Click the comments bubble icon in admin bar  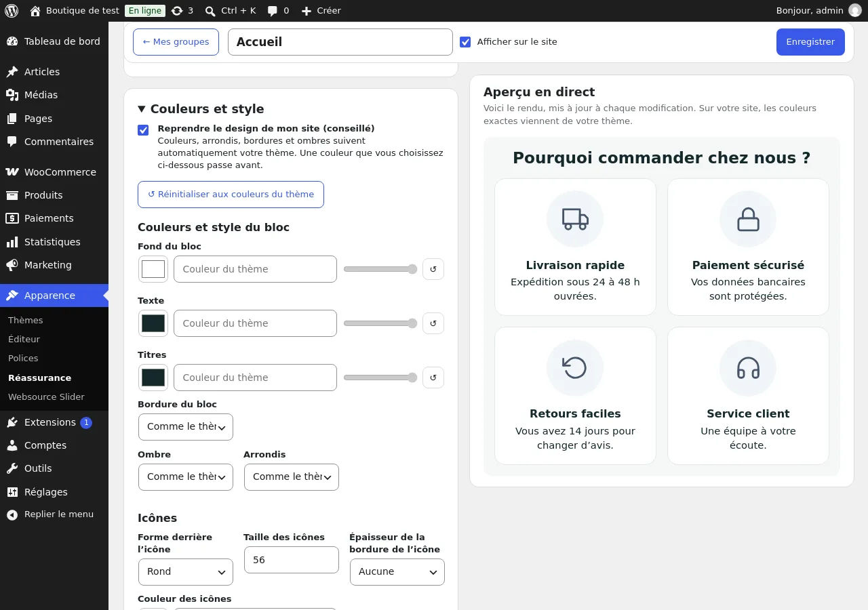pyautogui.click(x=272, y=11)
